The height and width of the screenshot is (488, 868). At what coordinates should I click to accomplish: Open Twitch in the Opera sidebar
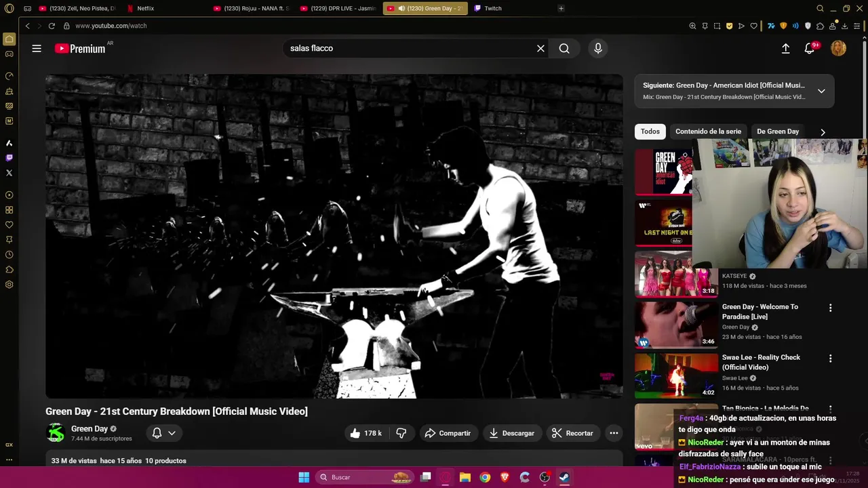pos(9,158)
